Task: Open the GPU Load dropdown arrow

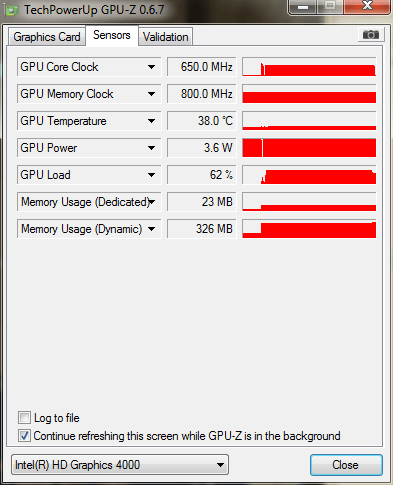Action: pyautogui.click(x=151, y=175)
